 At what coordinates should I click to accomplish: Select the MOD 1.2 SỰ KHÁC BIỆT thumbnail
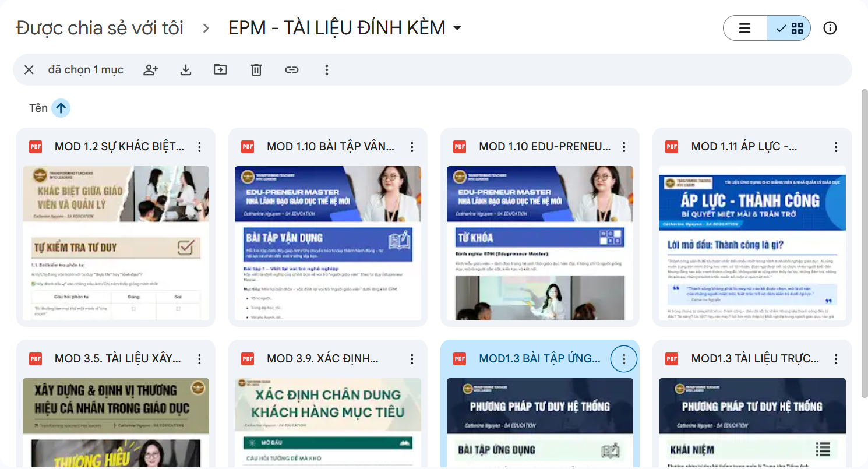116,243
